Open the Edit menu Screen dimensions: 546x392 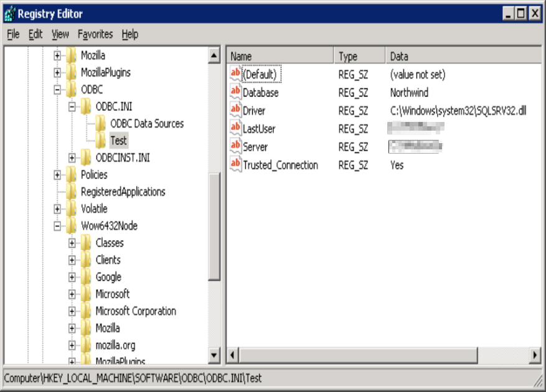[x=35, y=34]
